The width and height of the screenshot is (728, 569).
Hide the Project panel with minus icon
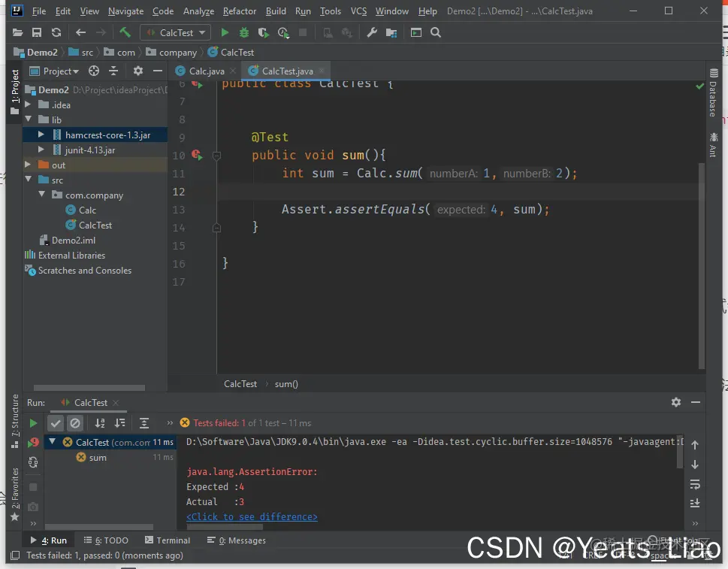click(157, 71)
